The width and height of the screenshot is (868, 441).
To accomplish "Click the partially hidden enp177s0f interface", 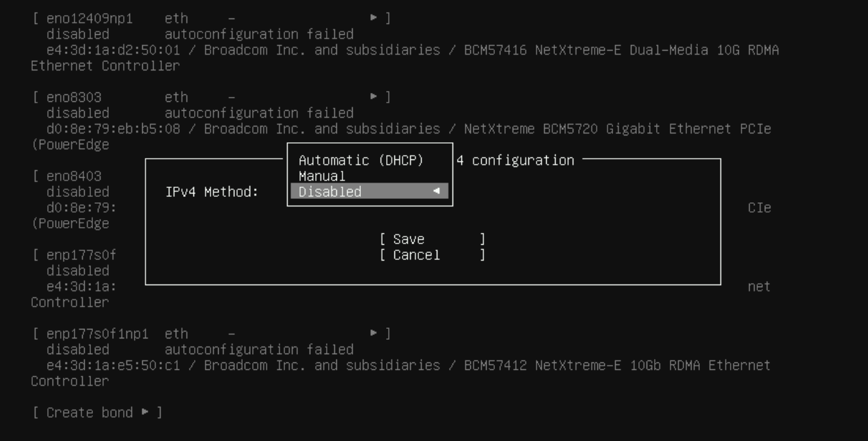I will (81, 255).
